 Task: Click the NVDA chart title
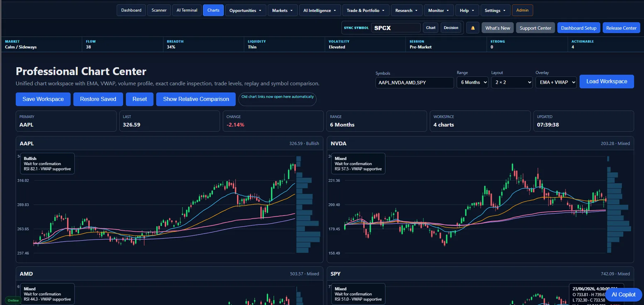[x=338, y=144]
